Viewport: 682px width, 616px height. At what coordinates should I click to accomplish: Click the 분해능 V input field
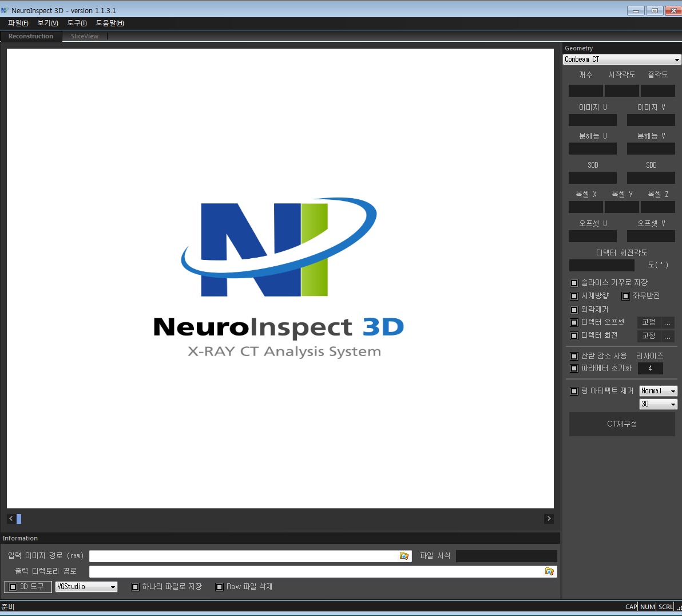pos(651,148)
